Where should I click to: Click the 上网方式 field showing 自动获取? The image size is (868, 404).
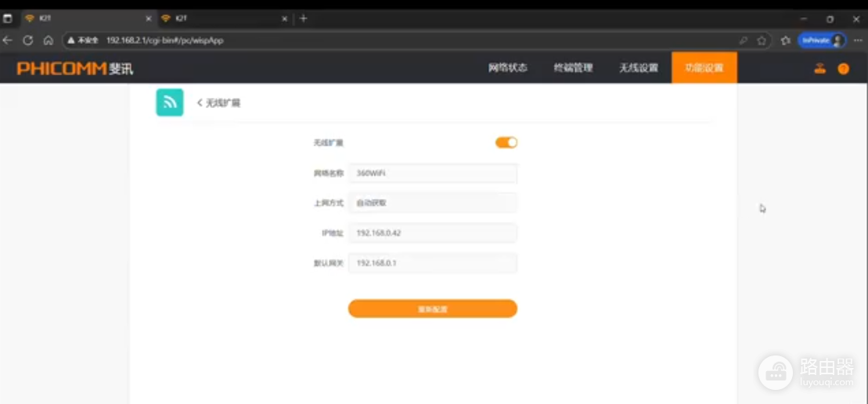point(432,203)
